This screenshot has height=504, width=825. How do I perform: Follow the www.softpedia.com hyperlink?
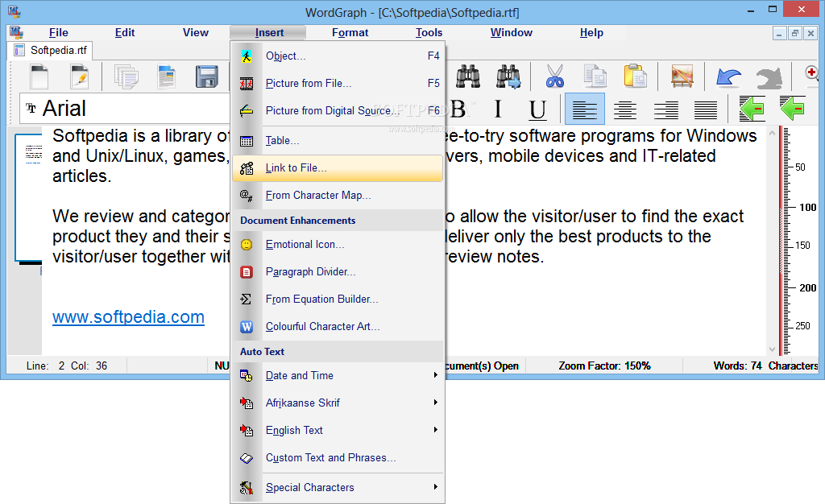point(128,317)
